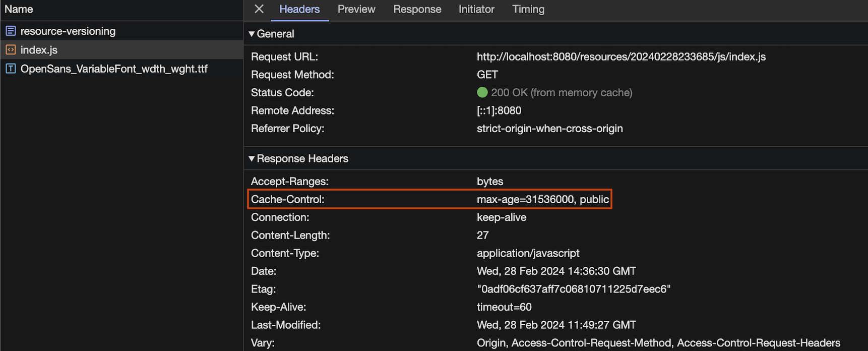868x351 pixels.
Task: Click the document icon beside resource-versioning
Action: coord(11,31)
